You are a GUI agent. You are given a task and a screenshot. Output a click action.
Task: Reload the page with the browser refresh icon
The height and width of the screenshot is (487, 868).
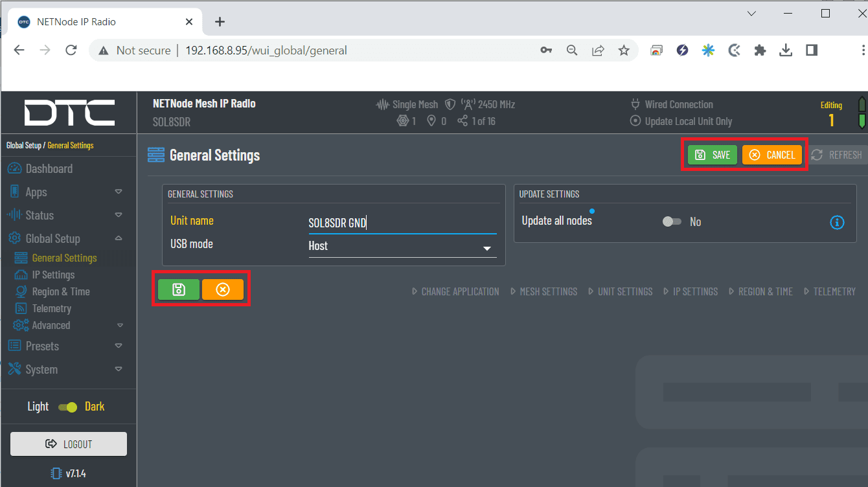(x=71, y=51)
